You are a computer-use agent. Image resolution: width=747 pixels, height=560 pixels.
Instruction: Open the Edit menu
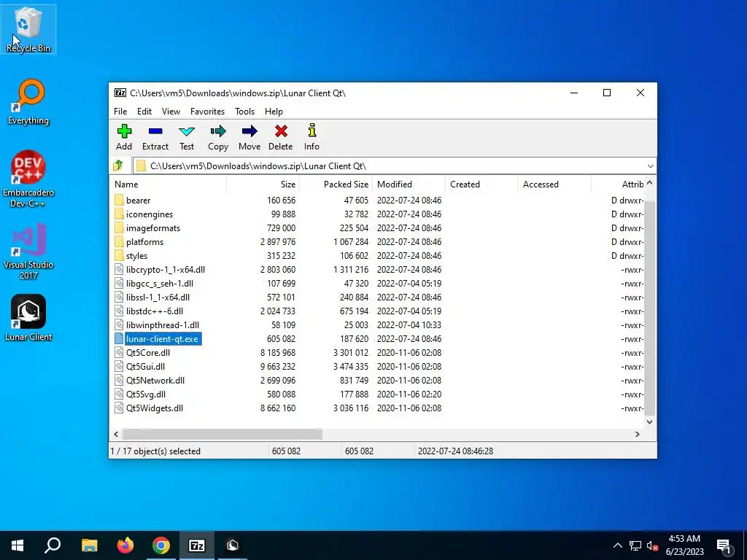click(144, 112)
